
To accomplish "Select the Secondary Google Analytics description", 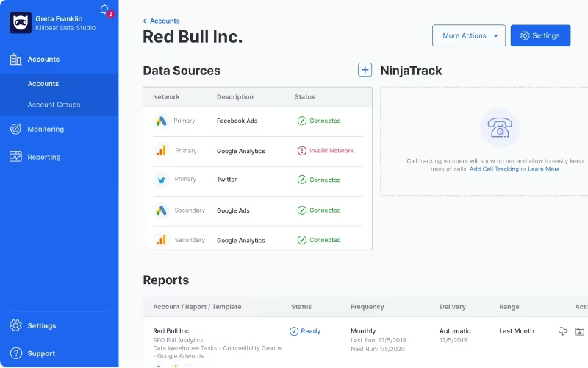I will (241, 241).
